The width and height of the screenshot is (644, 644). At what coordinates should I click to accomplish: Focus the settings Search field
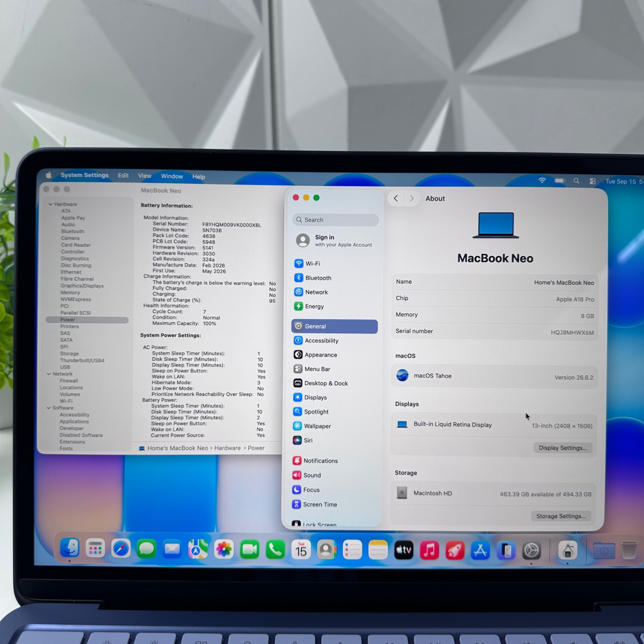point(335,220)
